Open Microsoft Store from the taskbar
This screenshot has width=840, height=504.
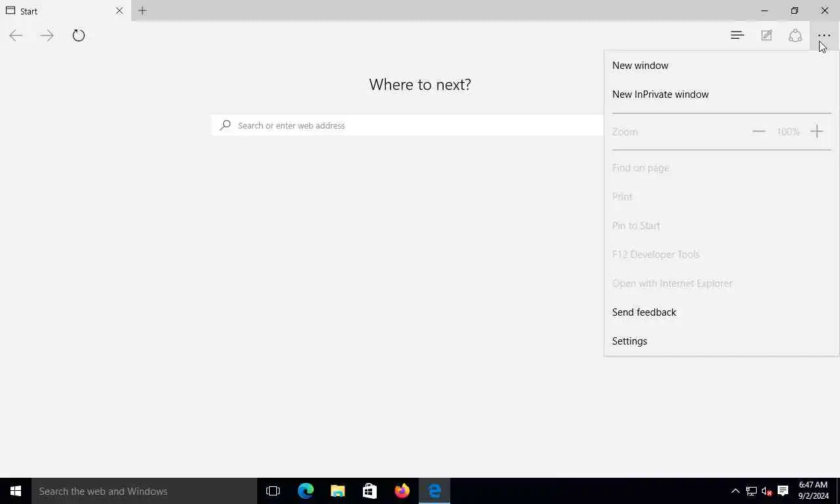[369, 491]
